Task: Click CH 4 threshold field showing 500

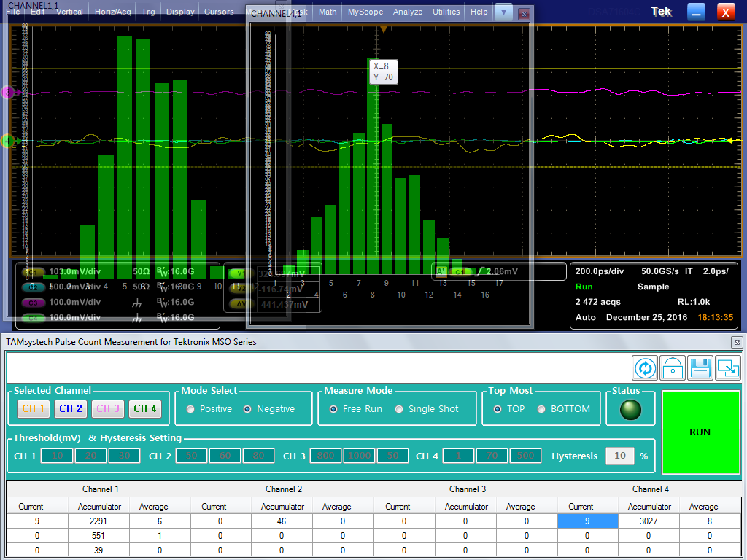Action: pyautogui.click(x=525, y=456)
